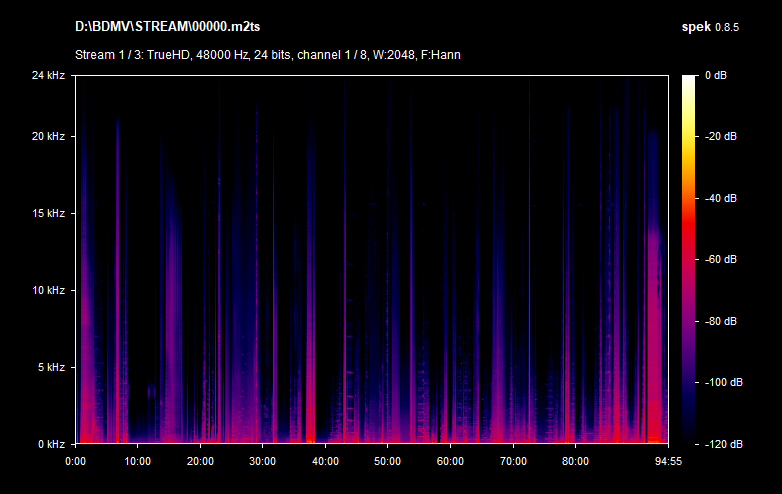This screenshot has width=782, height=494.
Task: Click the 0:00 start time marker
Action: click(75, 462)
